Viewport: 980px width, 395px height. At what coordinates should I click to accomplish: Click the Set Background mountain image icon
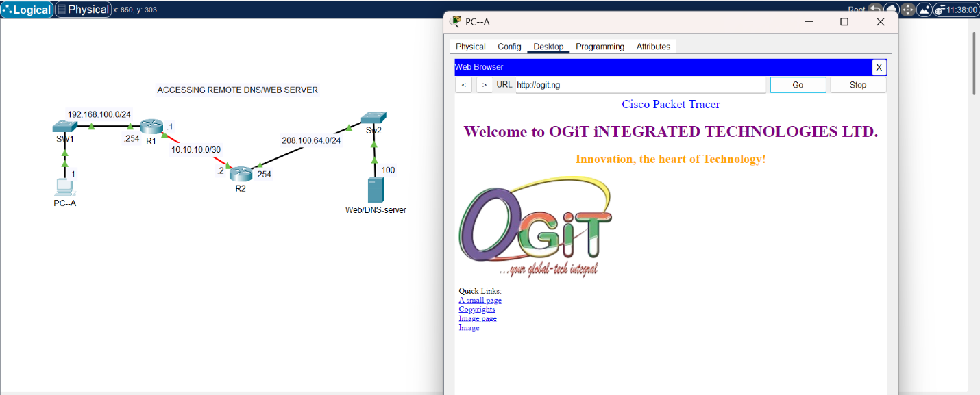click(x=924, y=10)
